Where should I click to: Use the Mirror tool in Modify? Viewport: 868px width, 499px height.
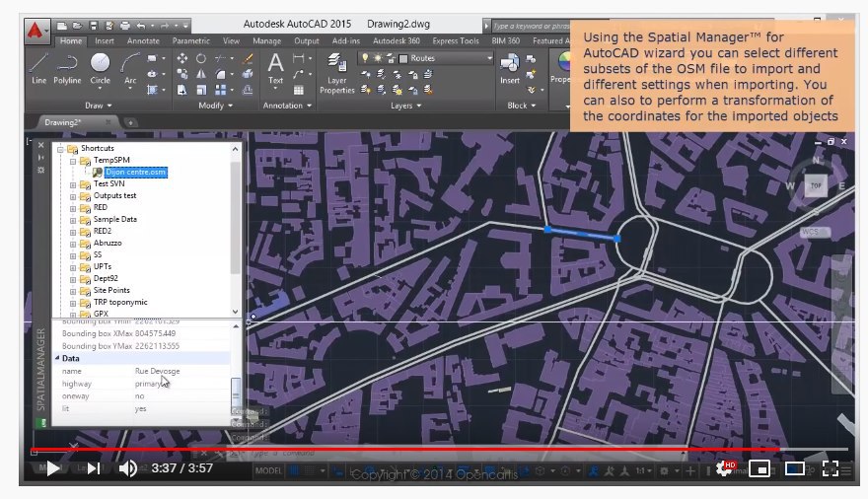click(x=201, y=74)
